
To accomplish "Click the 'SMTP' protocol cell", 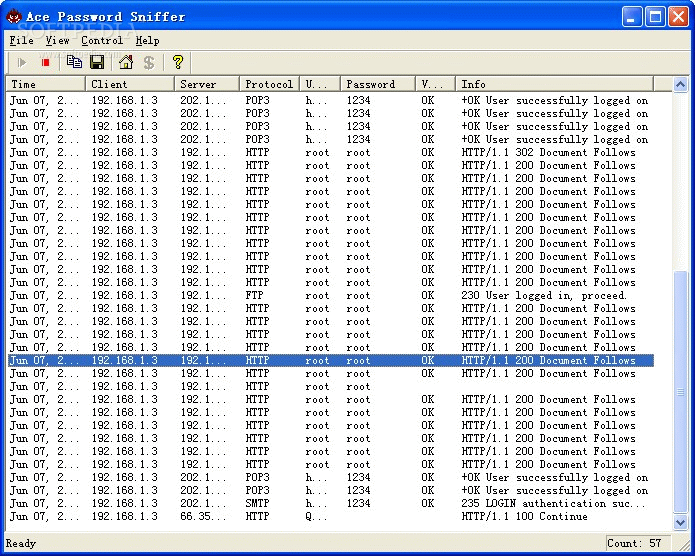I will (257, 503).
